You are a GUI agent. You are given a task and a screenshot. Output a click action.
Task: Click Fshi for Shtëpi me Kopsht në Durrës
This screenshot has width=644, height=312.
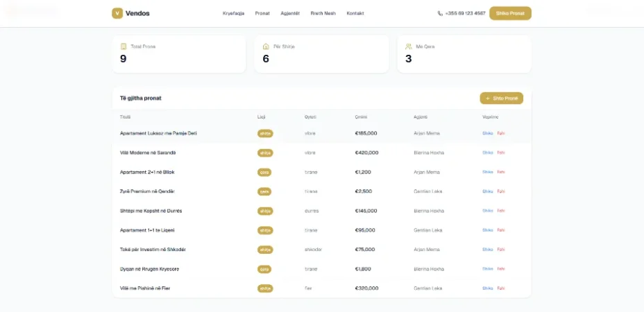500,211
